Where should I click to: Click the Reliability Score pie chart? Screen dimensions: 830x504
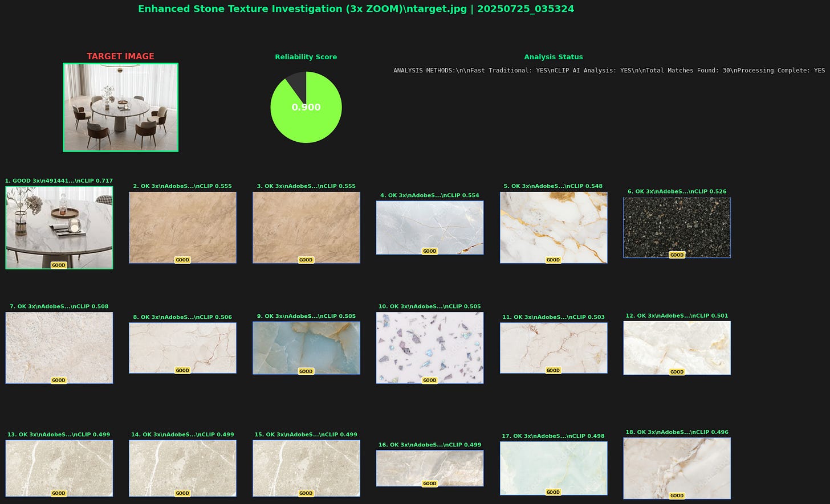click(x=306, y=107)
